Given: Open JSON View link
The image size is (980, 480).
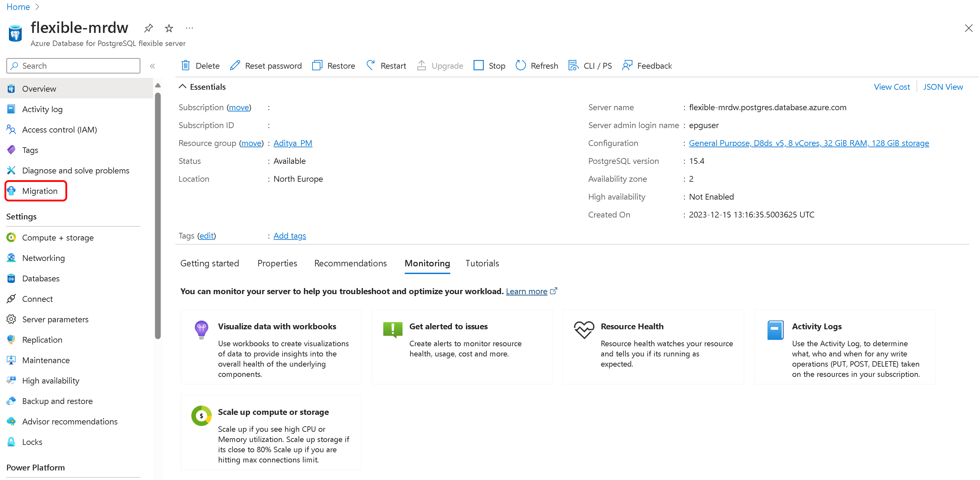Looking at the screenshot, I should tap(943, 87).
